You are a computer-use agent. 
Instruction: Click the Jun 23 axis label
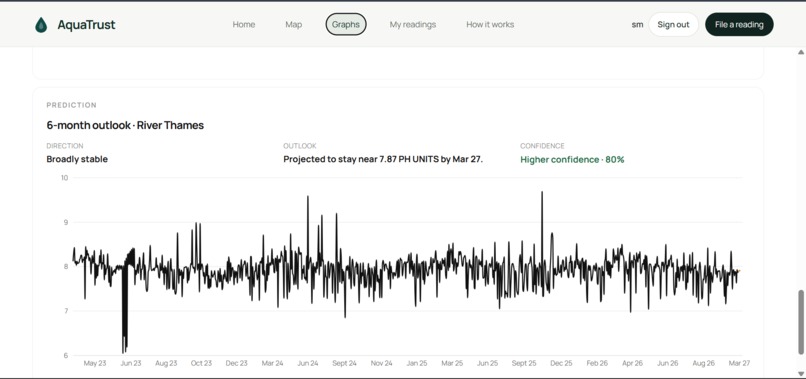point(131,363)
